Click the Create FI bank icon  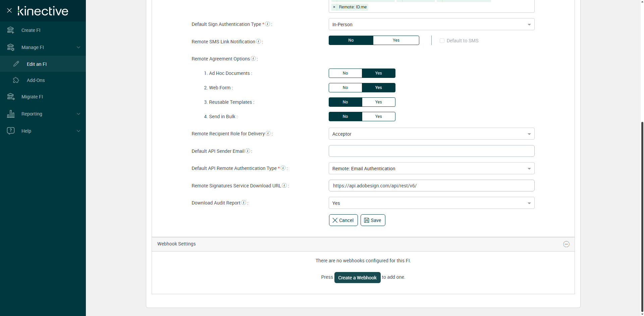(x=11, y=30)
